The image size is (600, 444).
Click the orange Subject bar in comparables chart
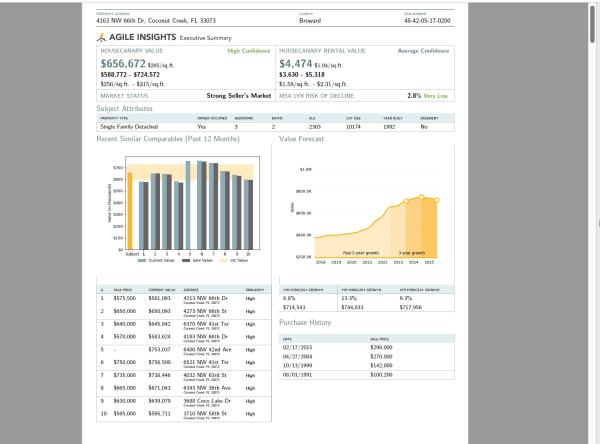(130, 211)
